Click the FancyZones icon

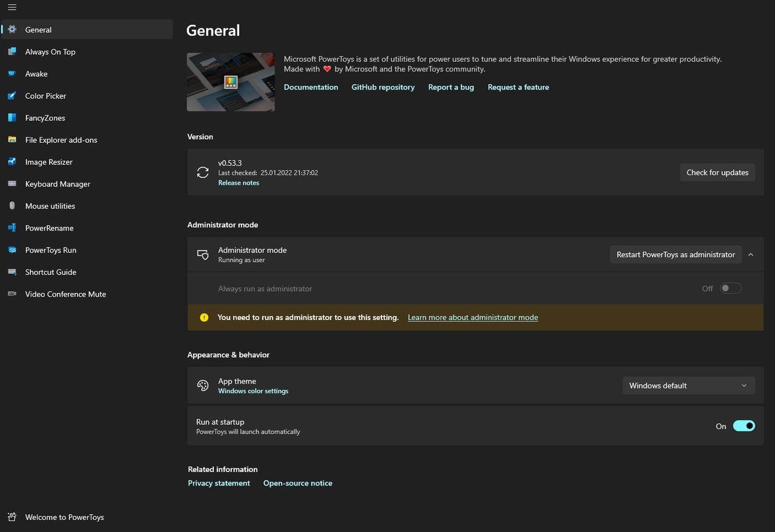12,117
